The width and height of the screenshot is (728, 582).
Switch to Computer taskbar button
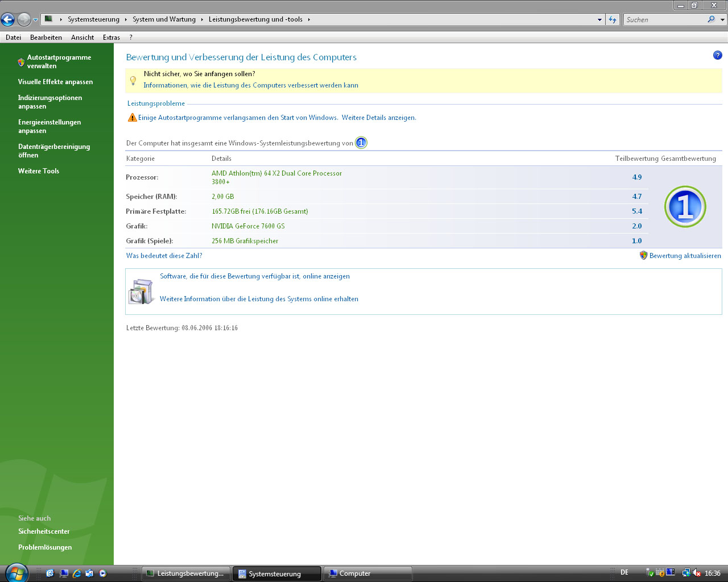[x=368, y=573]
